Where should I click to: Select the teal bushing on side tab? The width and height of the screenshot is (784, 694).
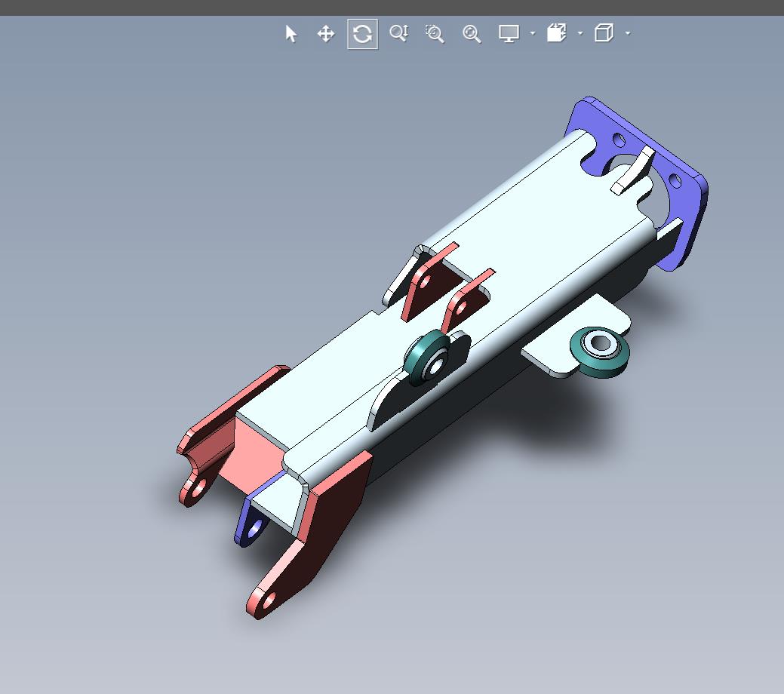click(599, 352)
